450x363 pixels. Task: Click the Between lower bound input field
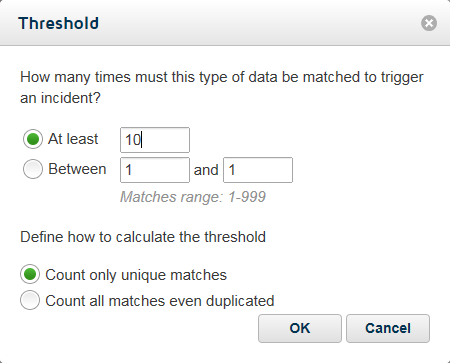[x=155, y=170]
